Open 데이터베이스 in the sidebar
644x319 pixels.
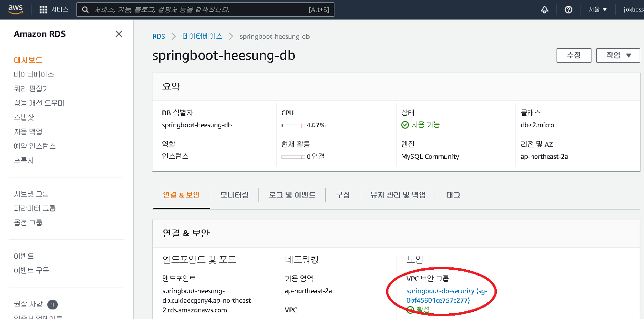(34, 75)
